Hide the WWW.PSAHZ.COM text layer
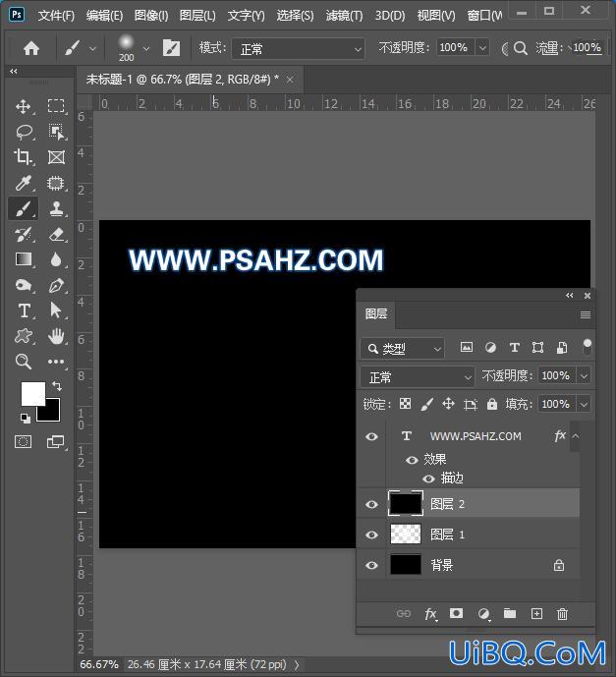616x677 pixels. [371, 436]
